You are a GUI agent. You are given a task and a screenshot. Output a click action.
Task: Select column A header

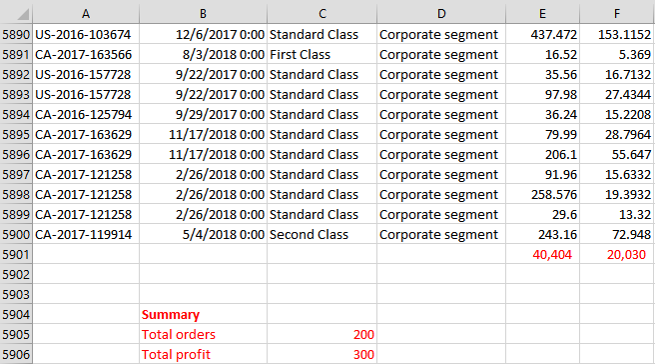[x=86, y=13]
